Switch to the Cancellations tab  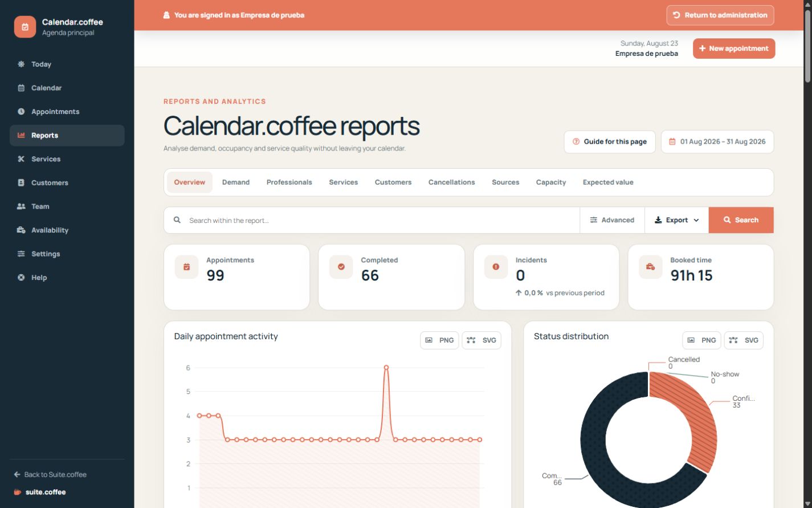coord(452,182)
